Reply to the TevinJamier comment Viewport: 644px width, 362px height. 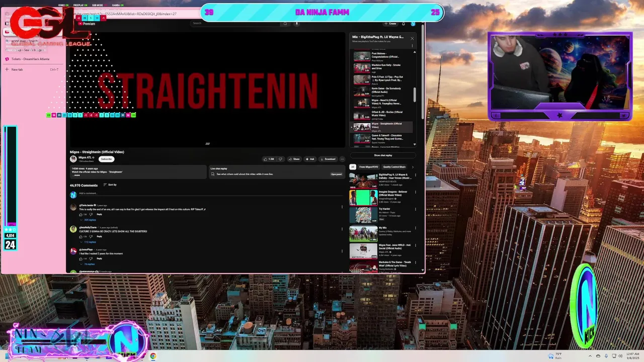coord(99,215)
